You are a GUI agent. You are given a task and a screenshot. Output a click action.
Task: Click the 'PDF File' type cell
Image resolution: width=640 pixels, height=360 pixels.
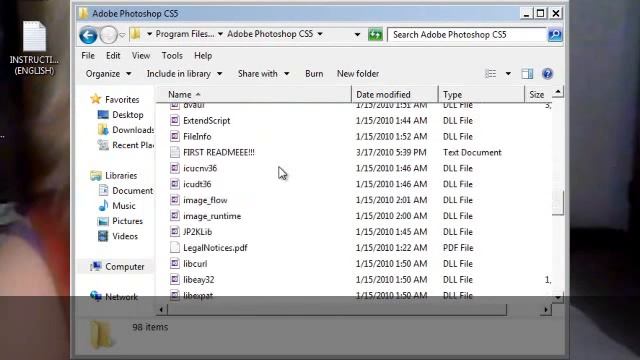click(458, 248)
